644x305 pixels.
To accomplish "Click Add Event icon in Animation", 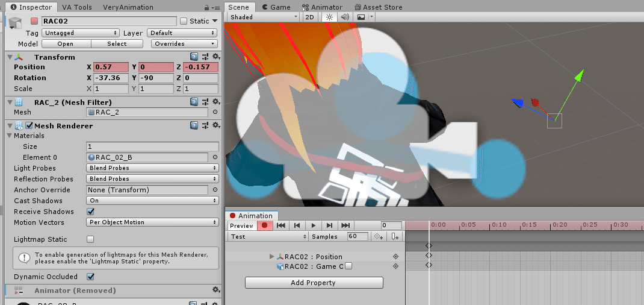I will point(395,236).
